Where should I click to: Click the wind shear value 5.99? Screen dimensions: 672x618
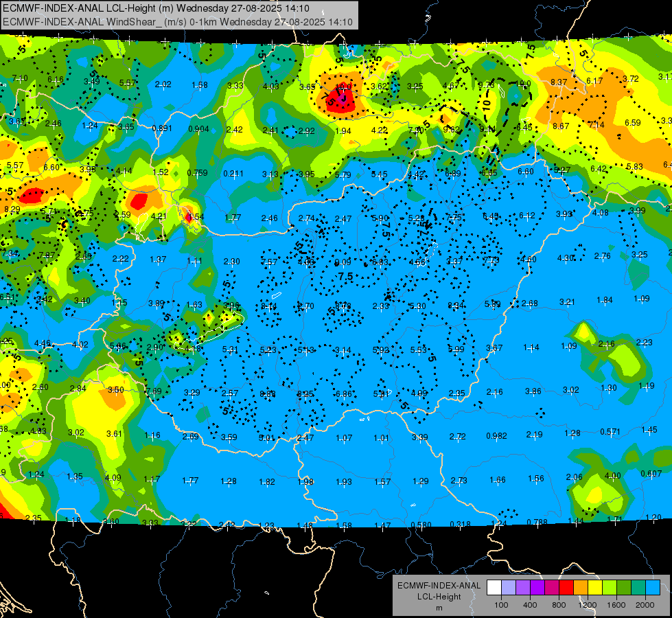coord(456,349)
